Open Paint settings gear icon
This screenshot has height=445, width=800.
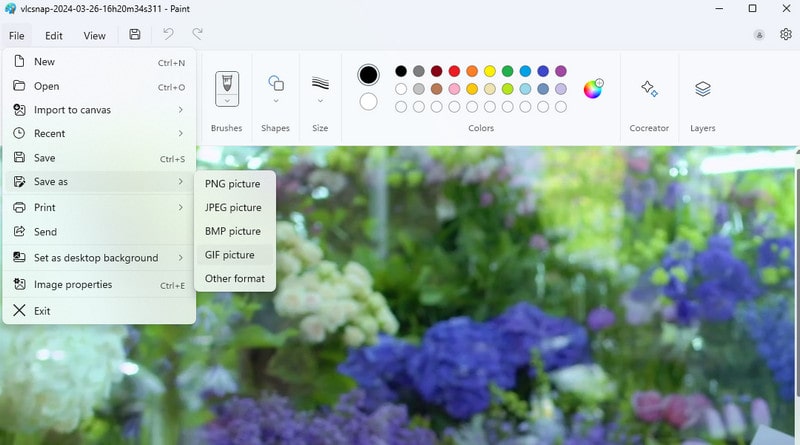(786, 35)
